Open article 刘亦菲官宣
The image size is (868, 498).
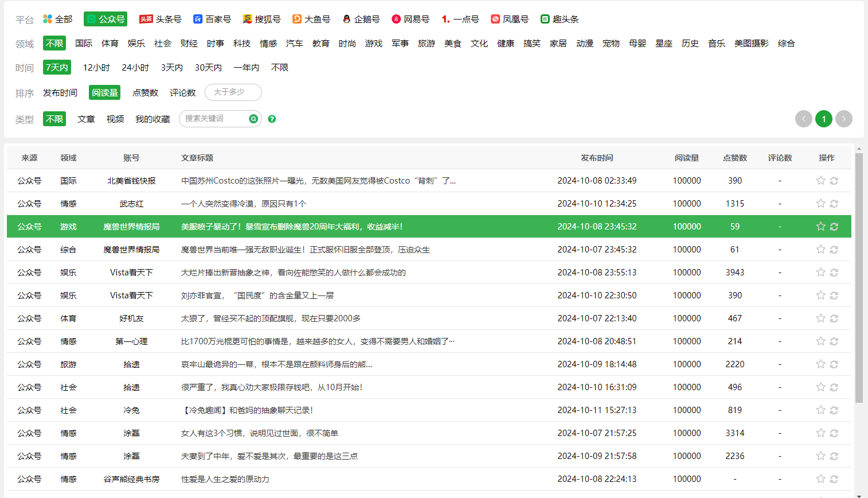pyautogui.click(x=257, y=295)
